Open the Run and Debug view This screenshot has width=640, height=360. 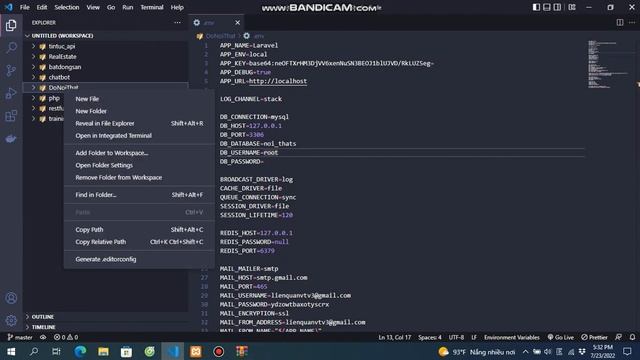click(x=11, y=93)
